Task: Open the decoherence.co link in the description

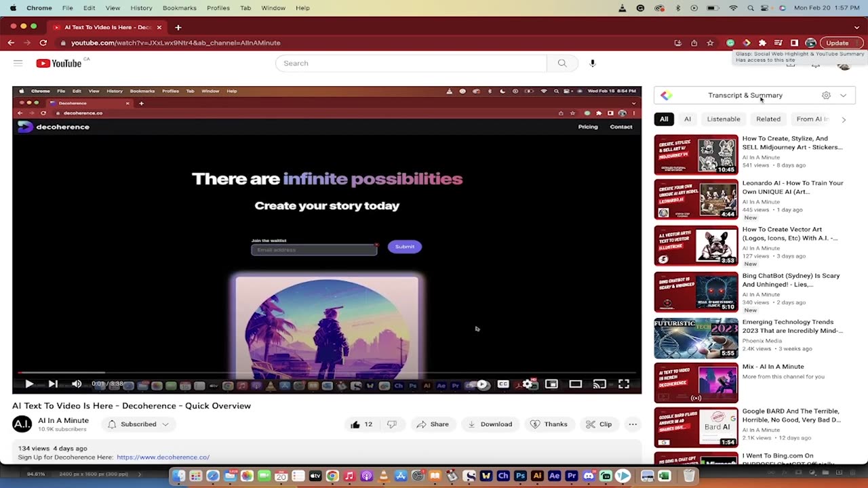Action: coord(163,457)
